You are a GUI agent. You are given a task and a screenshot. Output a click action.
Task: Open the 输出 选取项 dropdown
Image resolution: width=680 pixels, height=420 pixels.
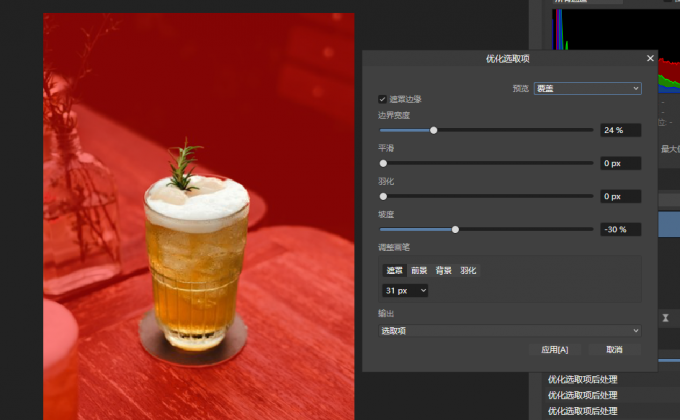coord(510,331)
